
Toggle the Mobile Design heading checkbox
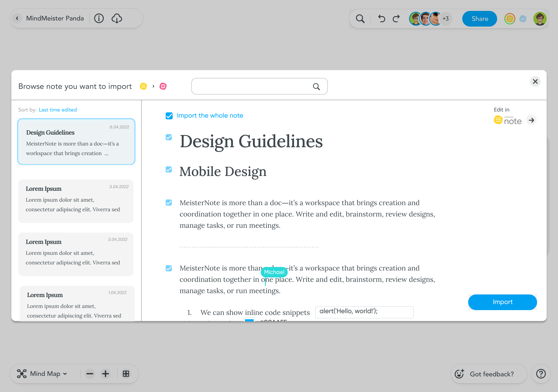[x=169, y=169]
